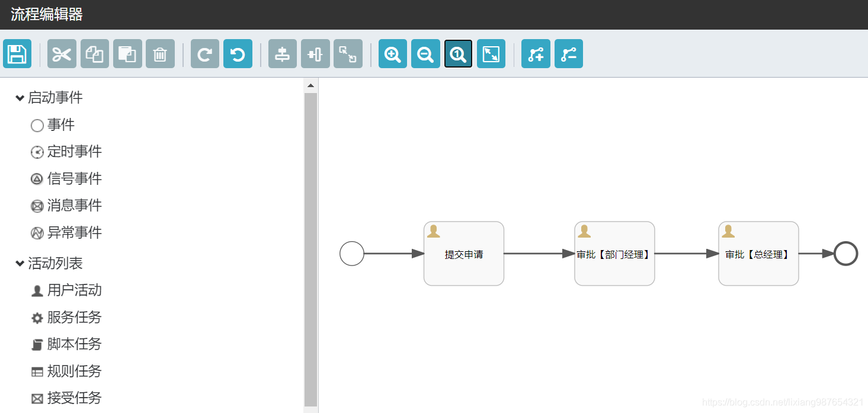Click the 信号事件 label text
The image size is (868, 413).
point(75,179)
